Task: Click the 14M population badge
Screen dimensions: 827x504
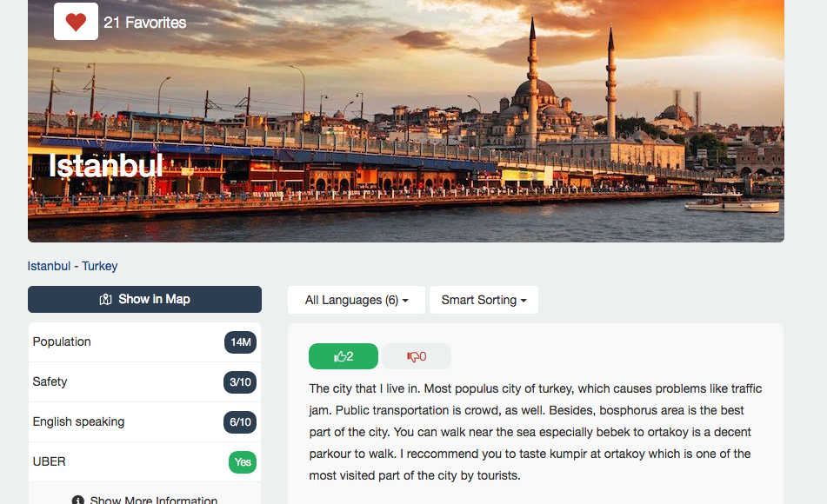Action: tap(240, 342)
